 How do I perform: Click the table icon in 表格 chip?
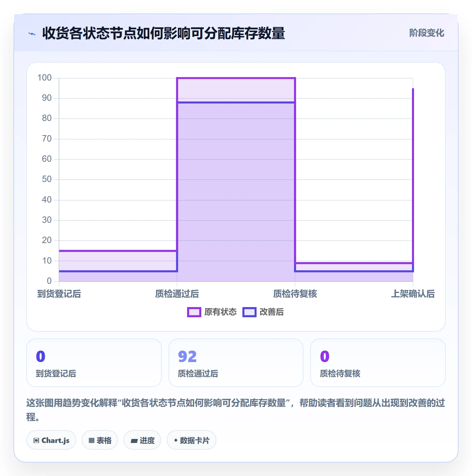click(x=91, y=441)
